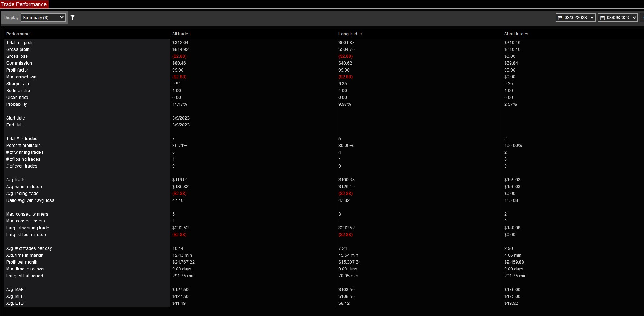The height and width of the screenshot is (316, 644).
Task: Select the Start date row label
Action: pyautogui.click(x=16, y=118)
